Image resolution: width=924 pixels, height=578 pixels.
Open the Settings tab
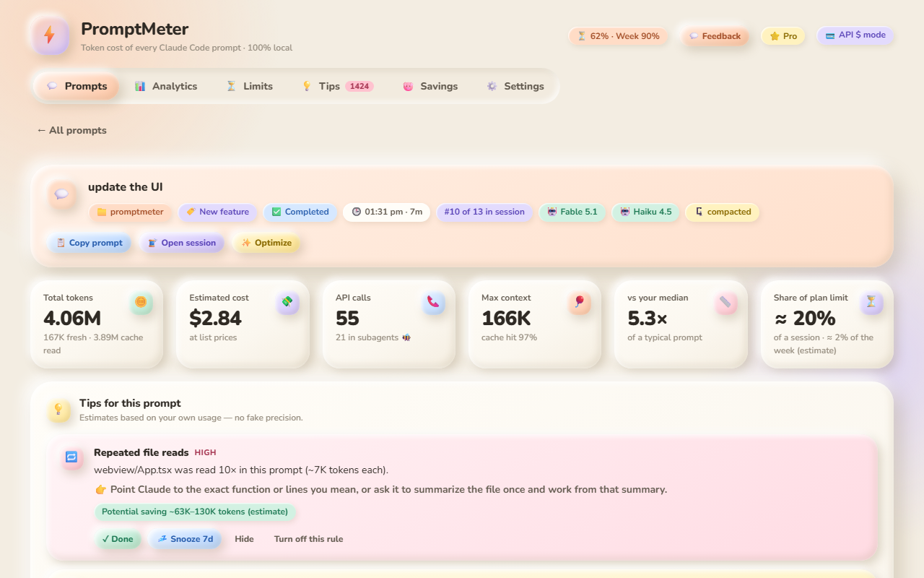[515, 86]
